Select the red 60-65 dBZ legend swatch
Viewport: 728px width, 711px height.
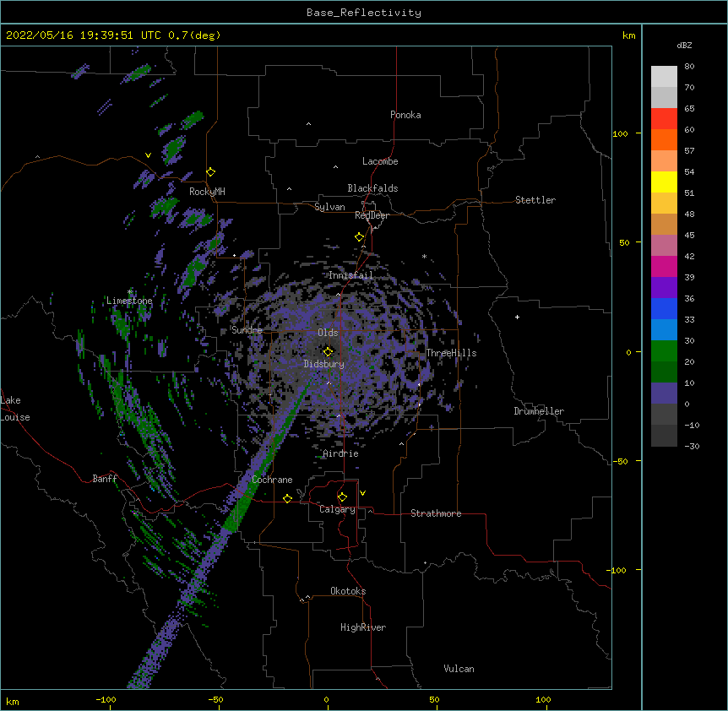(x=664, y=118)
